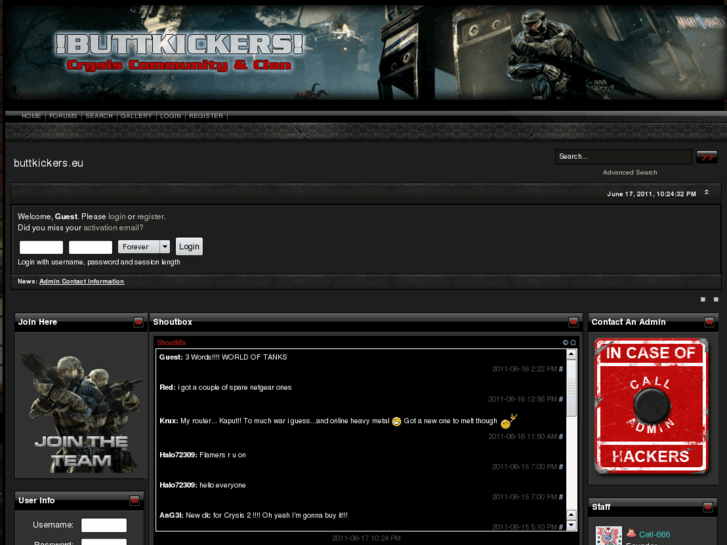This screenshot has height=545, width=727.
Task: Click the In Case Of Hackers call admin image
Action: (652, 406)
